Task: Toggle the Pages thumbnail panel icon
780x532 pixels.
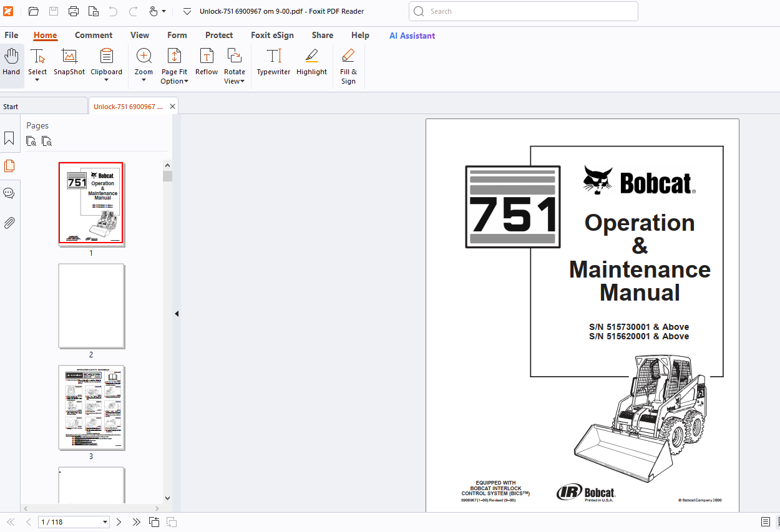Action: [9, 166]
